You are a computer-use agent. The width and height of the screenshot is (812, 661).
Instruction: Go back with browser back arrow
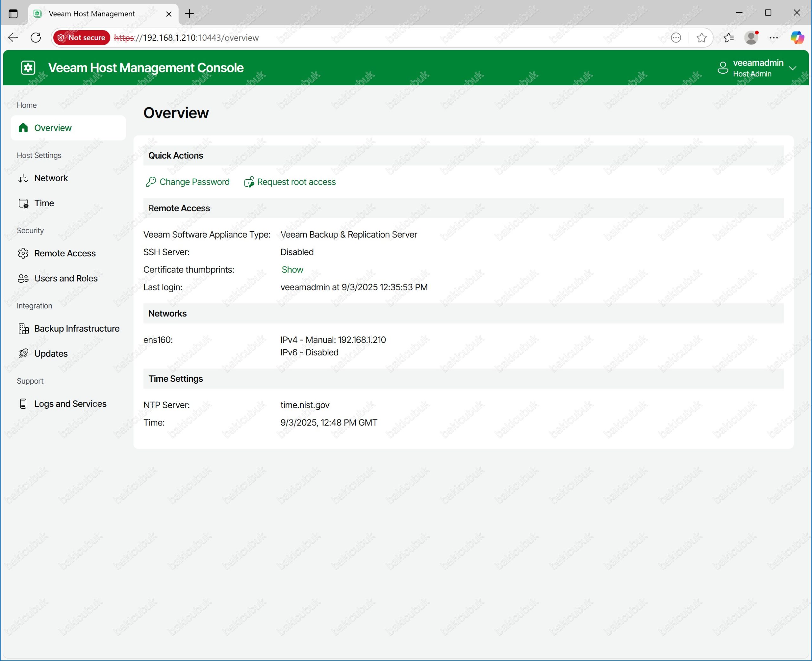point(13,37)
